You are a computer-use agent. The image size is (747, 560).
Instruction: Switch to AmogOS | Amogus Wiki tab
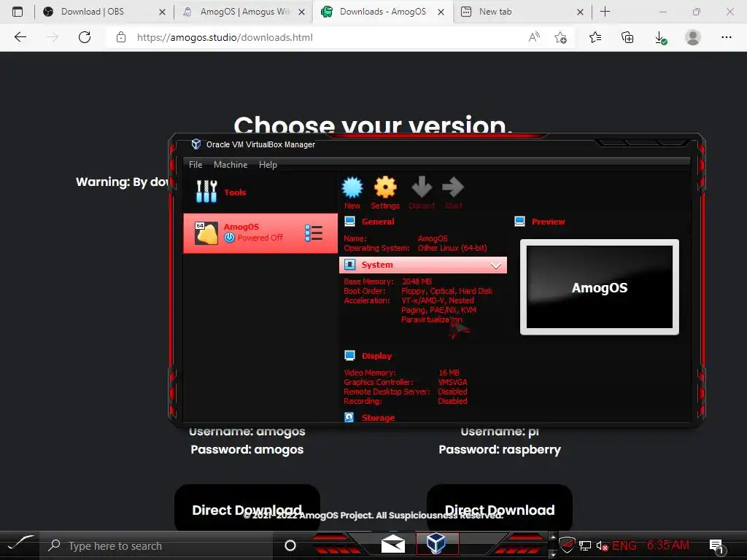point(244,12)
